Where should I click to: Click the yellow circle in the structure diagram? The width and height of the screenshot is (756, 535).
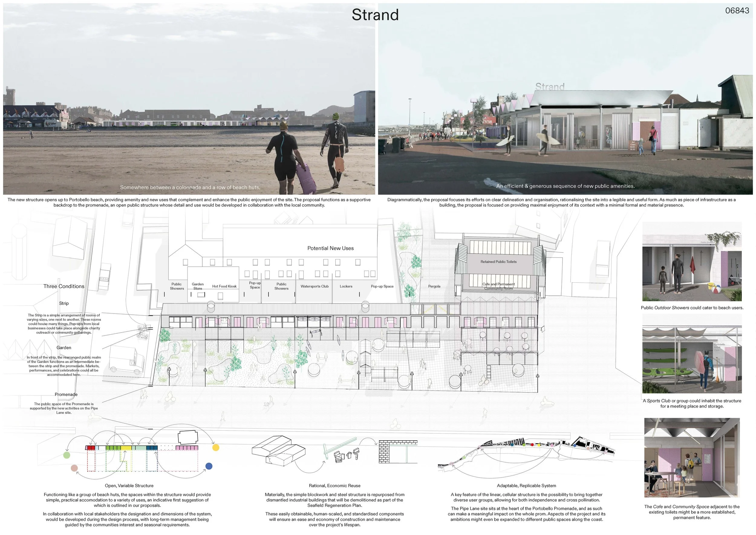click(x=216, y=447)
